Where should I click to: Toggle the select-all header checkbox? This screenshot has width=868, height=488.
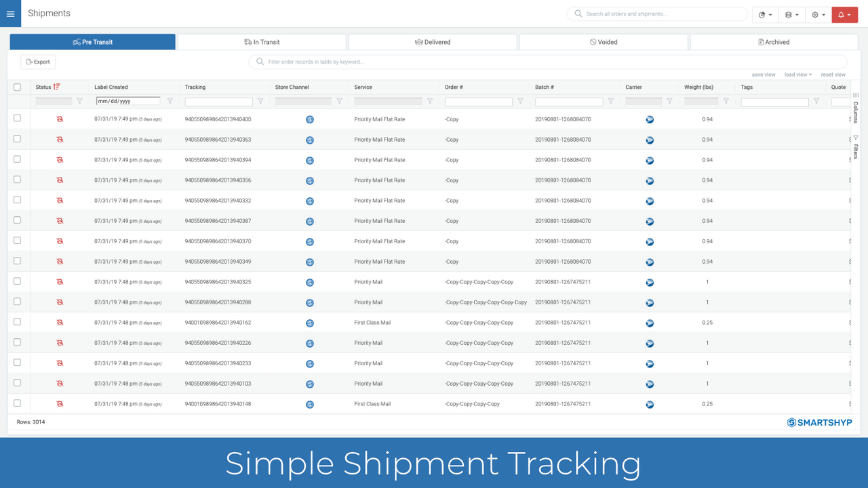point(17,87)
